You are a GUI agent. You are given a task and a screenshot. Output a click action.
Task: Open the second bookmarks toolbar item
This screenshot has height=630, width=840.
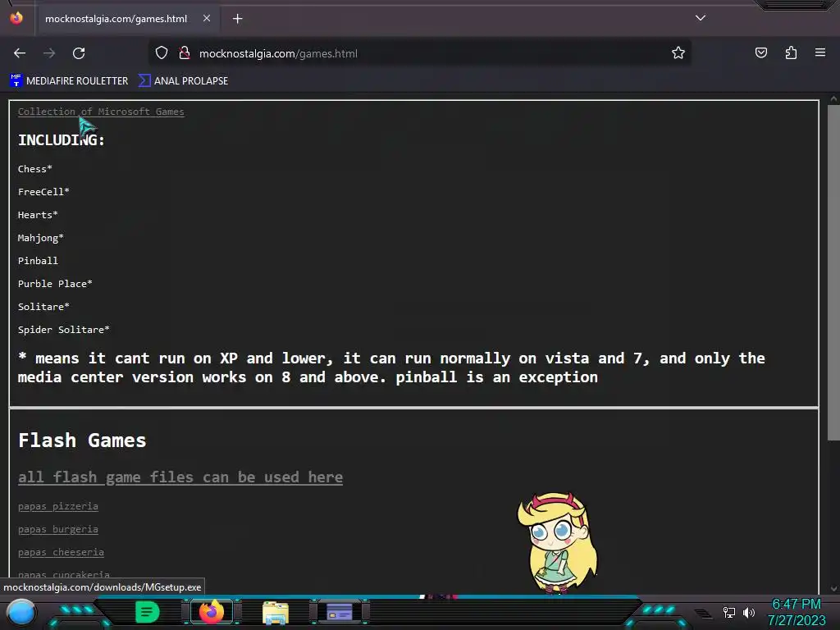coord(183,81)
